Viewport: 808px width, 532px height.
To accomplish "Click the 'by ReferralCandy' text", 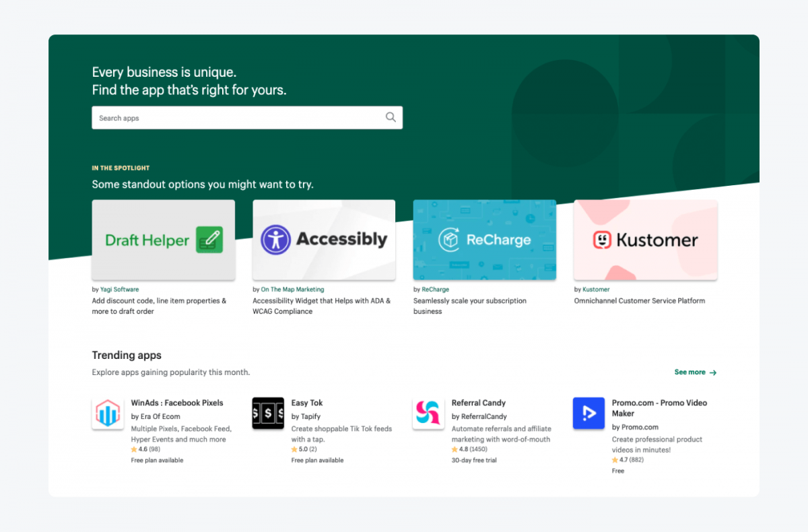I will click(479, 416).
